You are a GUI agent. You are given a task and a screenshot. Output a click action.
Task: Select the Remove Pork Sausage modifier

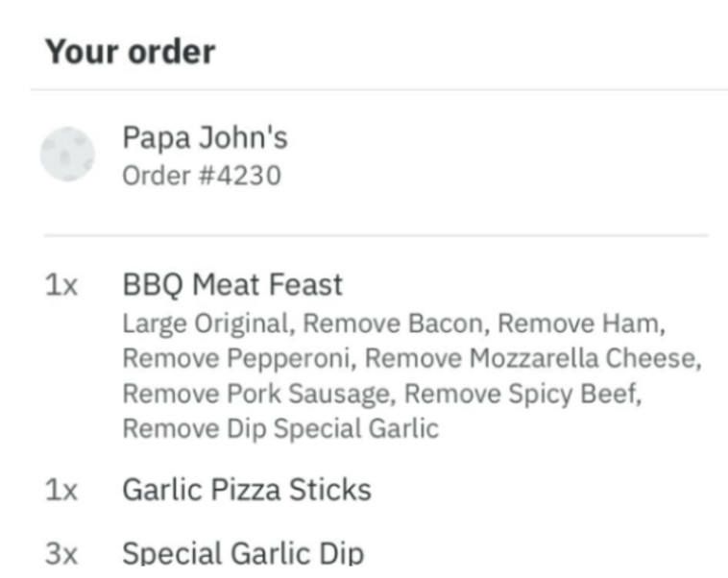tap(257, 394)
